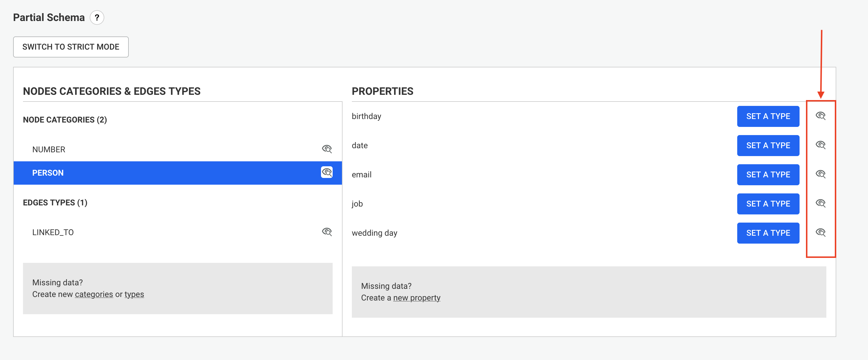The height and width of the screenshot is (360, 868).
Task: Toggle visibility eye for LINKED_TO edge type
Action: (x=327, y=232)
